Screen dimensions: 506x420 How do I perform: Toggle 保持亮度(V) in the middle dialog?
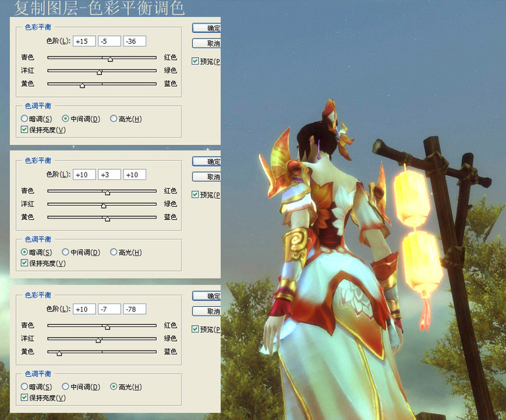(24, 263)
